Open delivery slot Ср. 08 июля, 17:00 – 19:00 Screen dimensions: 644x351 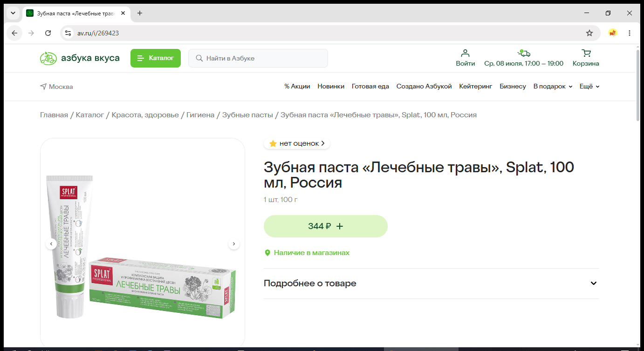tap(524, 58)
